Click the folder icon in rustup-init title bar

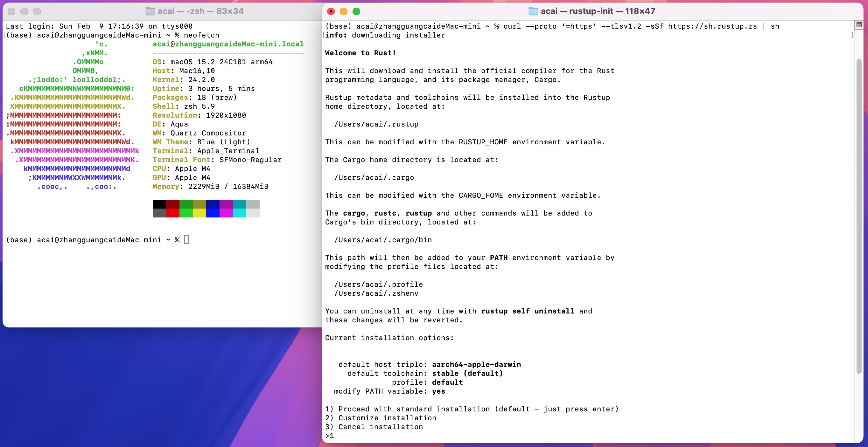(533, 11)
